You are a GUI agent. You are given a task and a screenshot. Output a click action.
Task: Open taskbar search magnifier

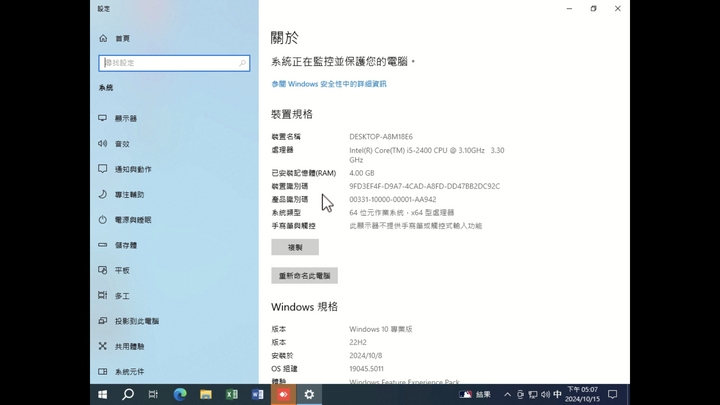[128, 394]
